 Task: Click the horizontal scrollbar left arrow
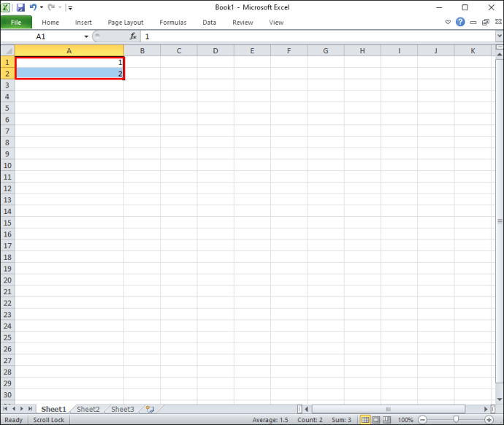coord(306,409)
